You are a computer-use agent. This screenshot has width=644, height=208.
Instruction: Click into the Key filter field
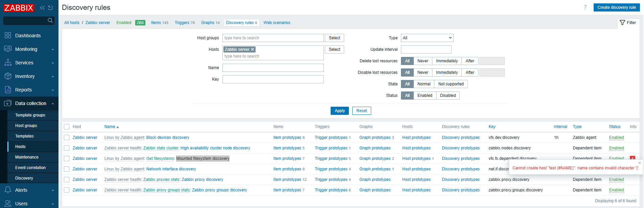(x=273, y=79)
